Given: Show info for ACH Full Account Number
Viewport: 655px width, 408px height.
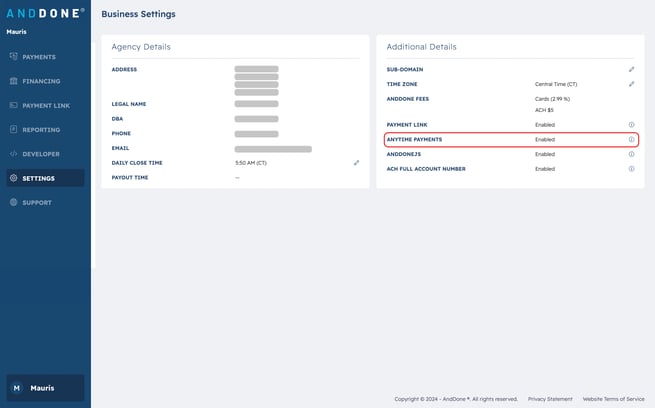Looking at the screenshot, I should pyautogui.click(x=631, y=169).
